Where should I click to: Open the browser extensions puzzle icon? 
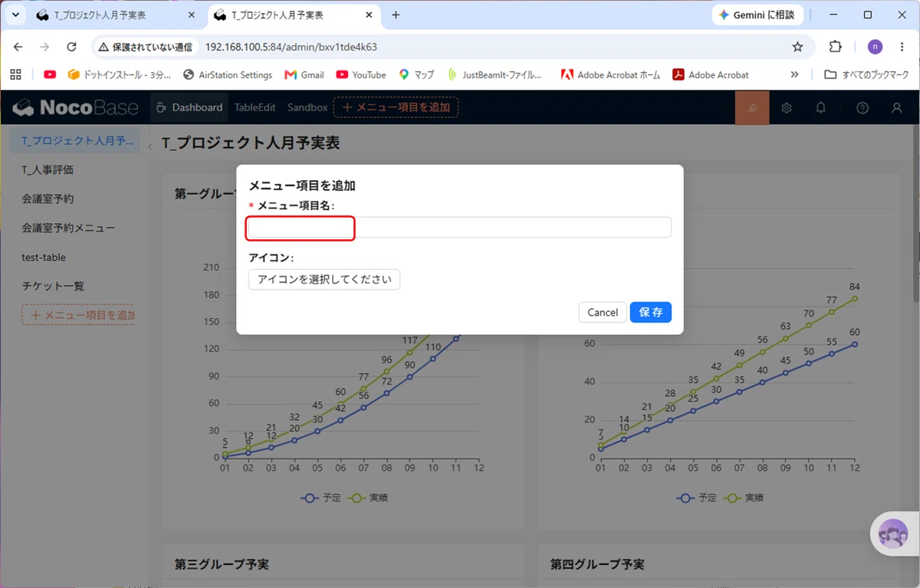click(836, 47)
